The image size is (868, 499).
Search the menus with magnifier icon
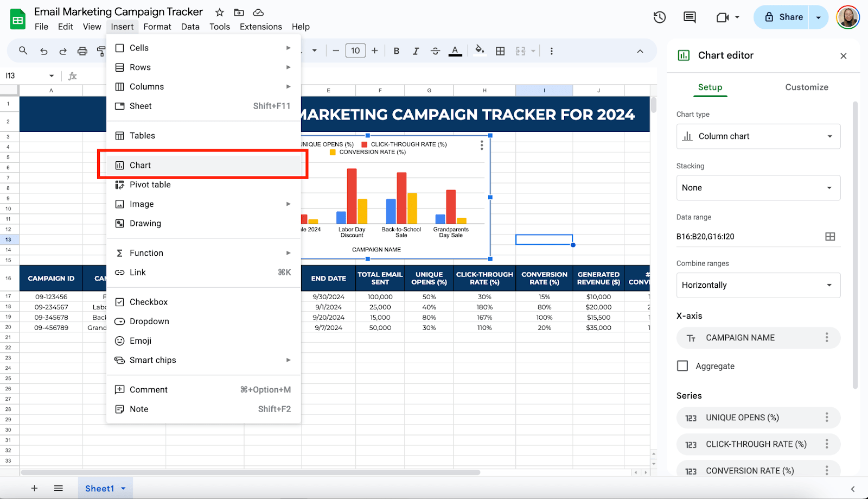(23, 51)
